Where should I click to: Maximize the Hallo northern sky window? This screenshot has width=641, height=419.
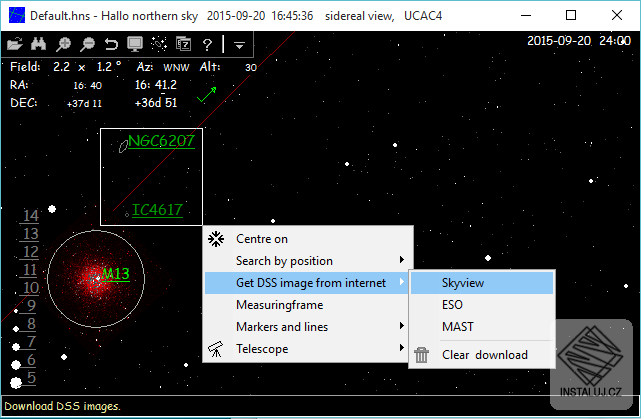[571, 16]
